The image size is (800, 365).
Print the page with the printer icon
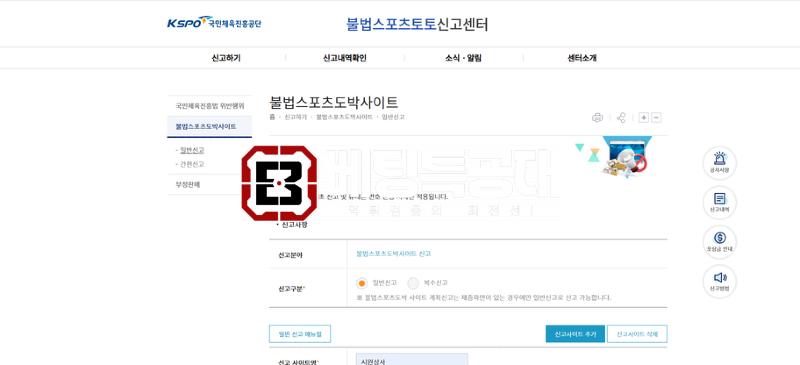(x=597, y=118)
